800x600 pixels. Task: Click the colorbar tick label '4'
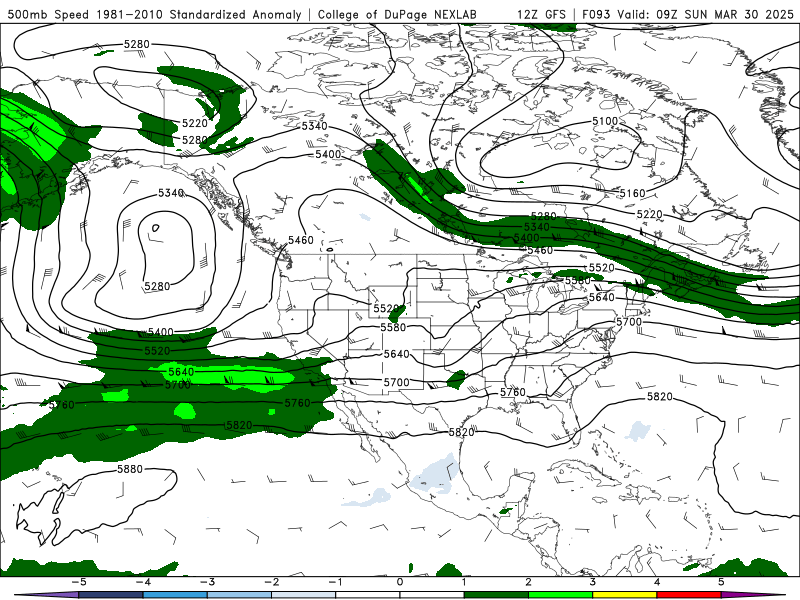(x=657, y=582)
